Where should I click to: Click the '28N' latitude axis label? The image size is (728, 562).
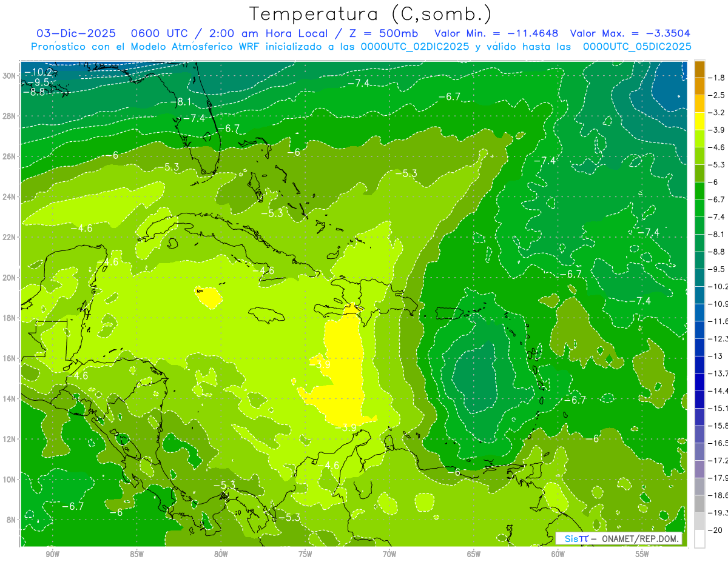coord(10,116)
